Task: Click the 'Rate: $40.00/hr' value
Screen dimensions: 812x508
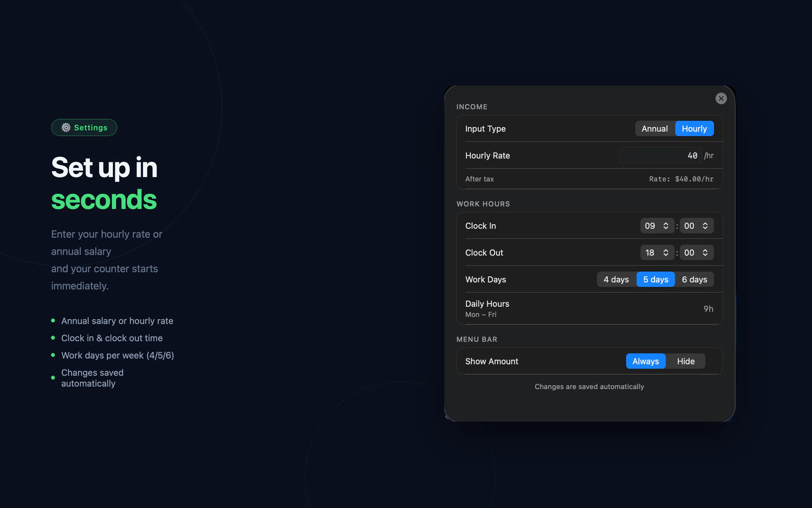Action: [x=681, y=179]
